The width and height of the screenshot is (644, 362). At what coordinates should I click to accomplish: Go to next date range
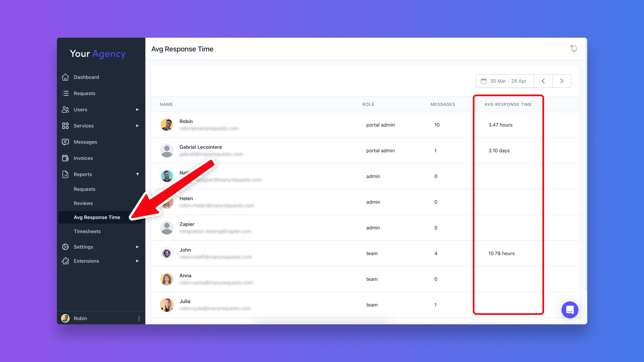coord(562,81)
